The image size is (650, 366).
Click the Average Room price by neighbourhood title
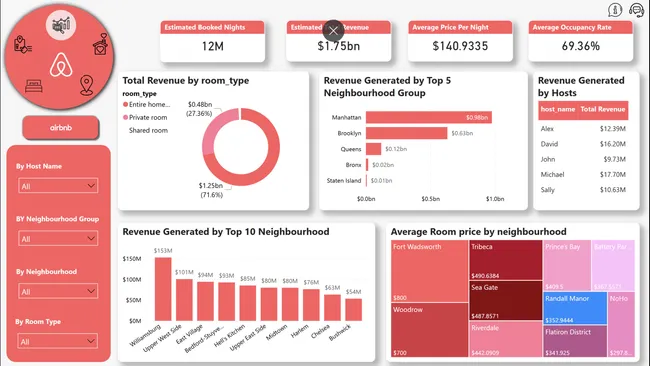[x=478, y=231]
